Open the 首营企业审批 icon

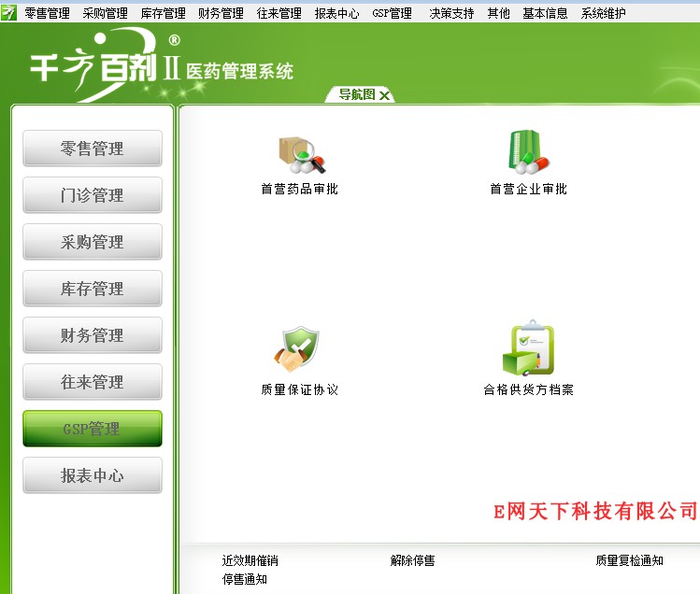click(x=529, y=152)
